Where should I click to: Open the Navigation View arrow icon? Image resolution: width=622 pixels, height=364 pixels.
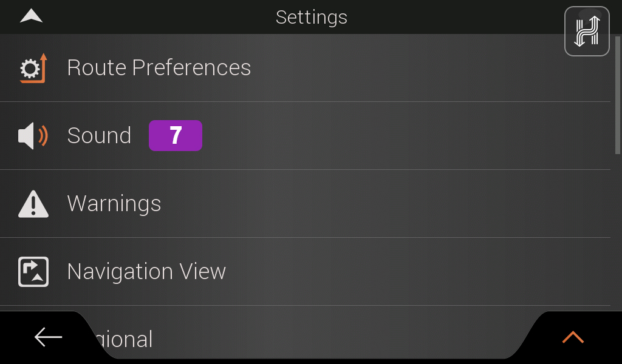coord(33,272)
